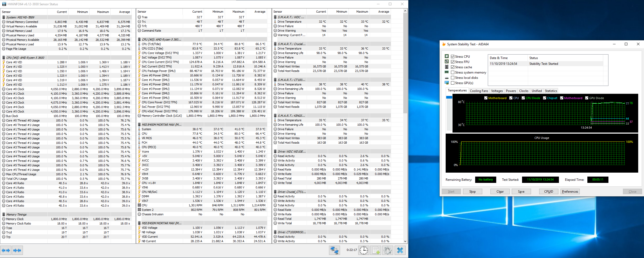The image size is (644, 258).
Task: Select the Stability Test: Started log row
Action: tap(546, 64)
